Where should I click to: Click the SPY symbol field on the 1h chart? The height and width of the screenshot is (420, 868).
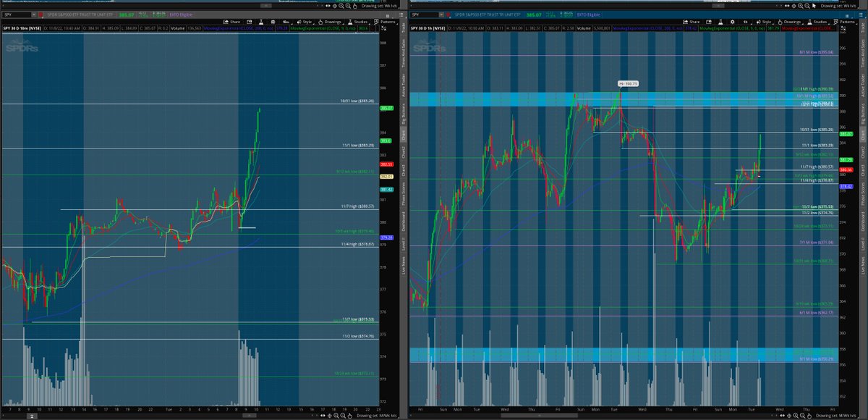tap(425, 14)
